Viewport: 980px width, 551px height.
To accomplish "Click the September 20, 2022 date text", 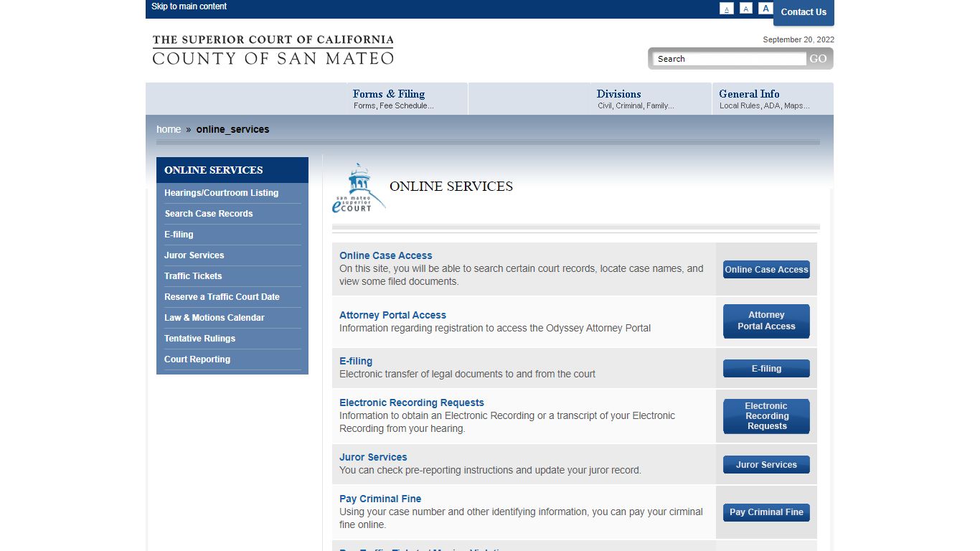I will point(798,39).
